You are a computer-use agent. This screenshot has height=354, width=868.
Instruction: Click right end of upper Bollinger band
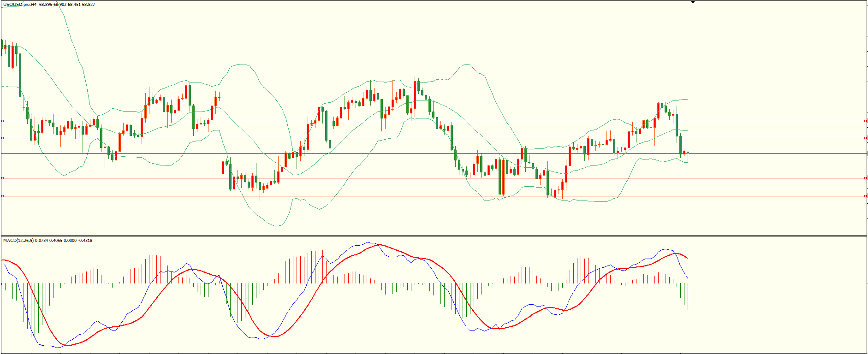[687, 99]
